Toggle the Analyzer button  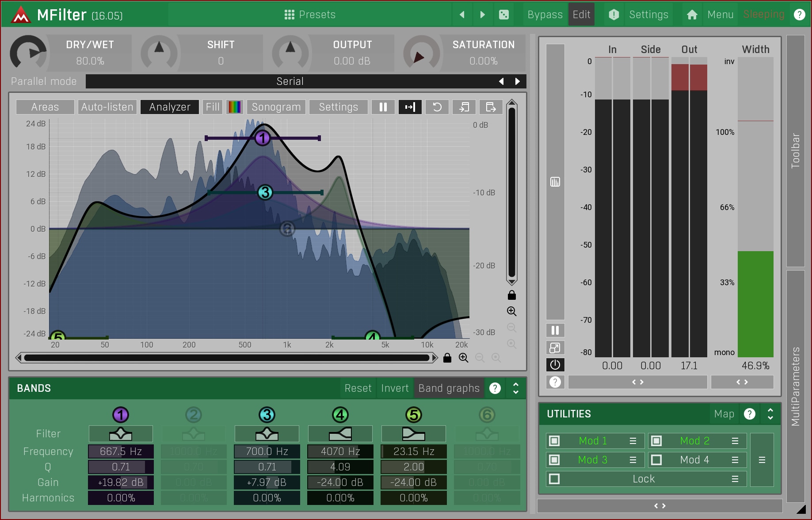170,107
